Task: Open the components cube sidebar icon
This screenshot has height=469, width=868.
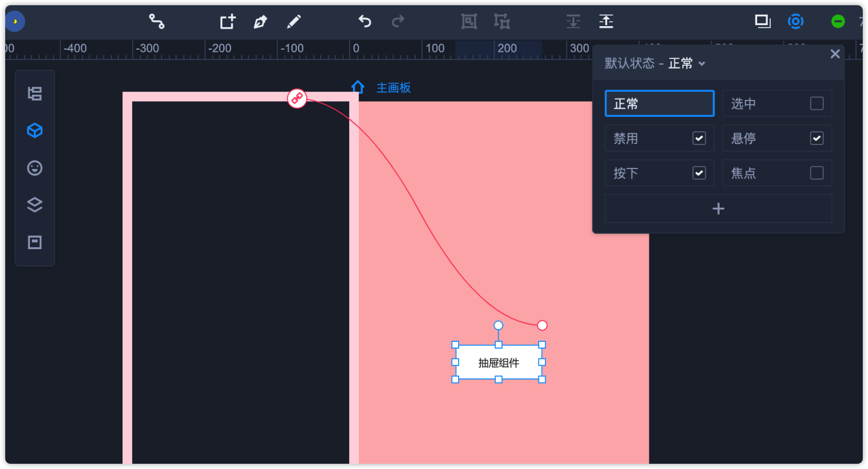Action: click(35, 130)
